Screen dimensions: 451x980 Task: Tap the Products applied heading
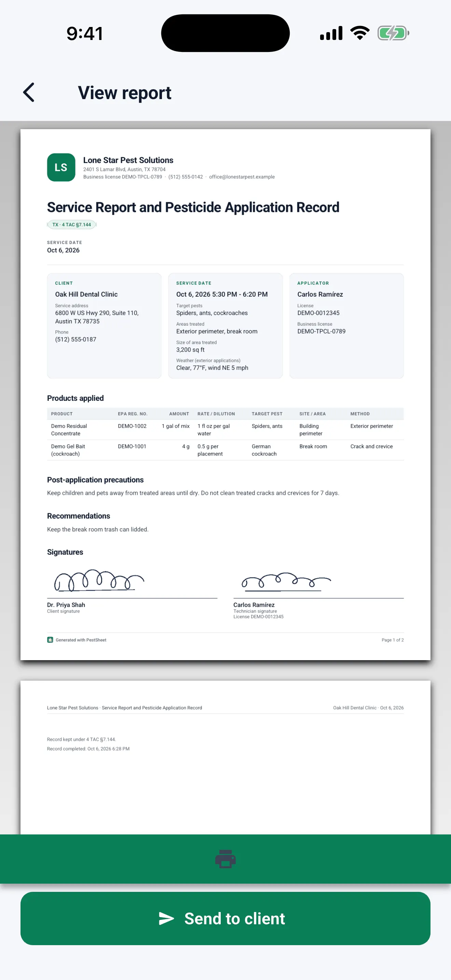tap(75, 398)
